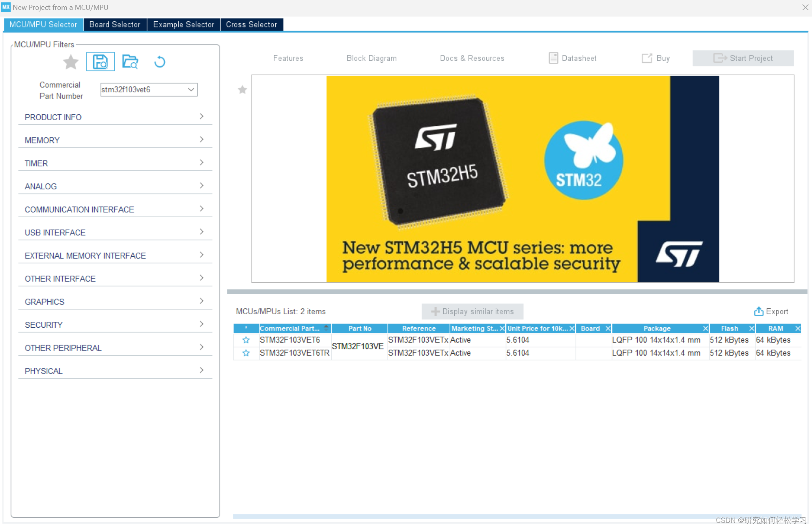This screenshot has height=528, width=812.
Task: Toggle the gray favorite star beside the banner
Action: [242, 90]
